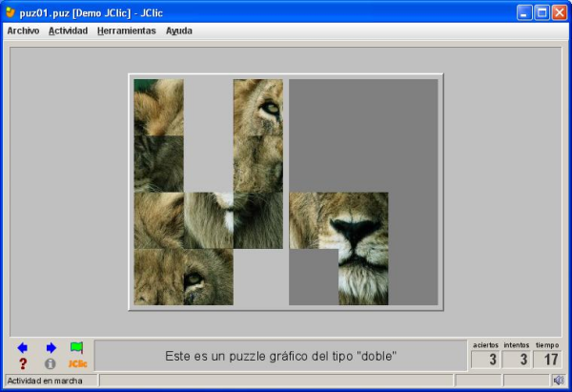Go to the previous activity with left arrow
Screen dimensions: 572x392
pos(23,348)
